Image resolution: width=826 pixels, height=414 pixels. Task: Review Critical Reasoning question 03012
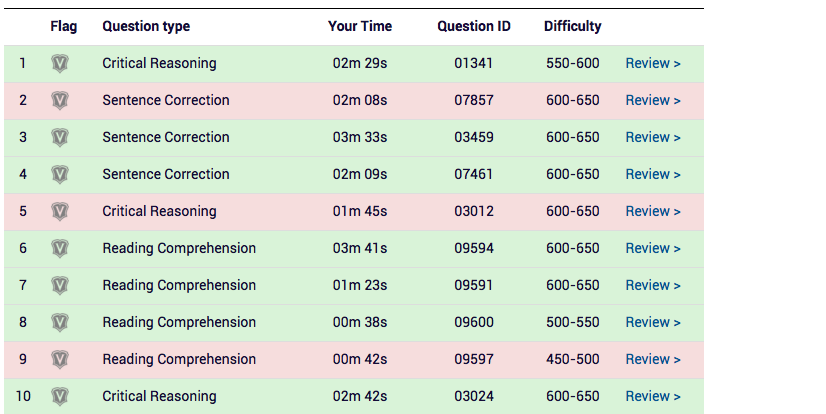coord(653,212)
